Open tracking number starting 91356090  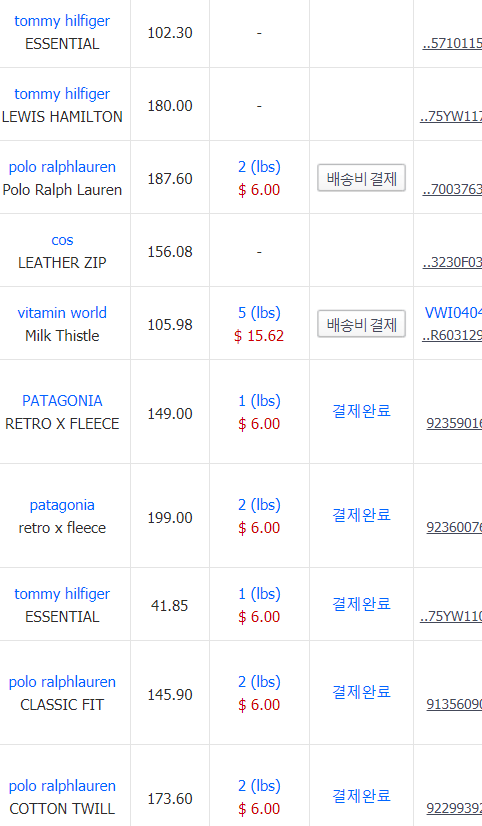click(454, 704)
